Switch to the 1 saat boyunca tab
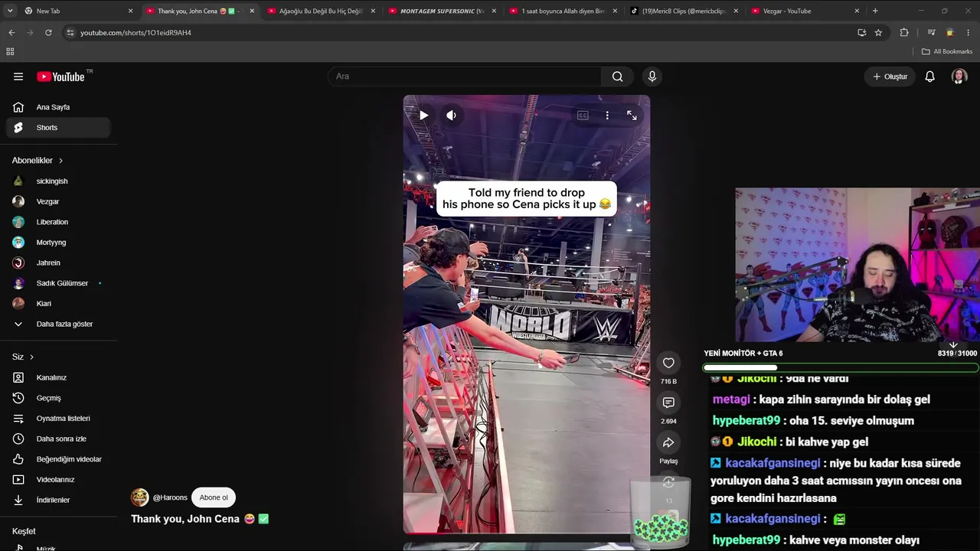980x551 pixels. tap(563, 11)
